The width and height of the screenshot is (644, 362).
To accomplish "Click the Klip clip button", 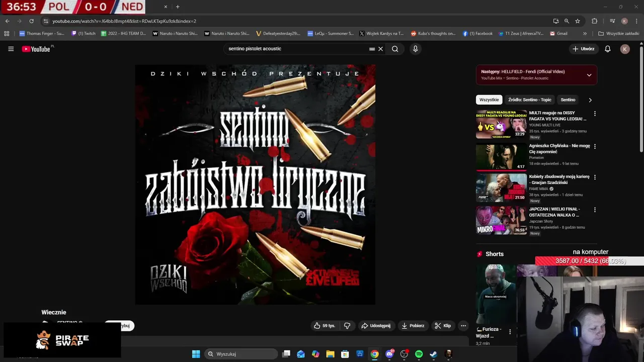I will [x=443, y=326].
